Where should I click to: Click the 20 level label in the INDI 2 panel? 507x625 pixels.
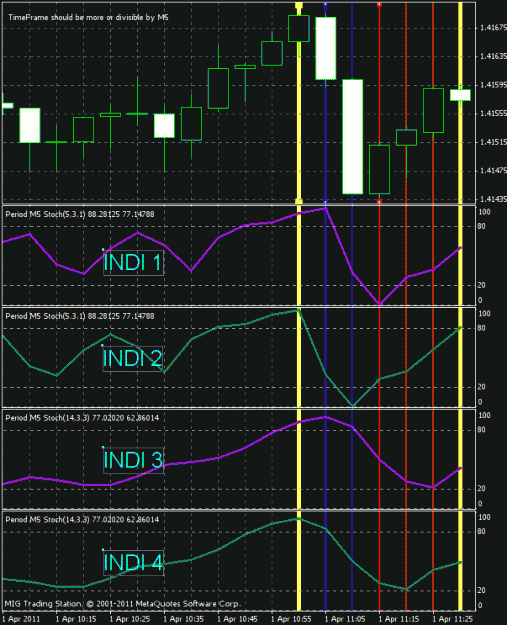click(481, 387)
